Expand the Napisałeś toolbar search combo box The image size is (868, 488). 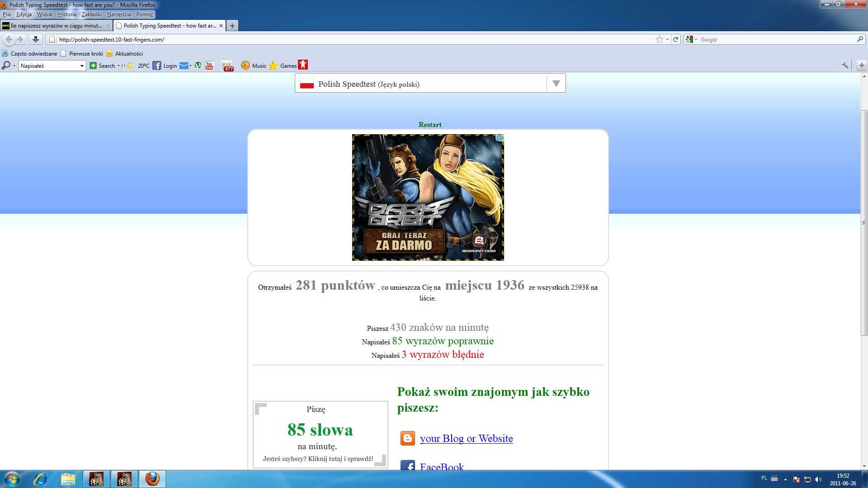click(x=82, y=66)
